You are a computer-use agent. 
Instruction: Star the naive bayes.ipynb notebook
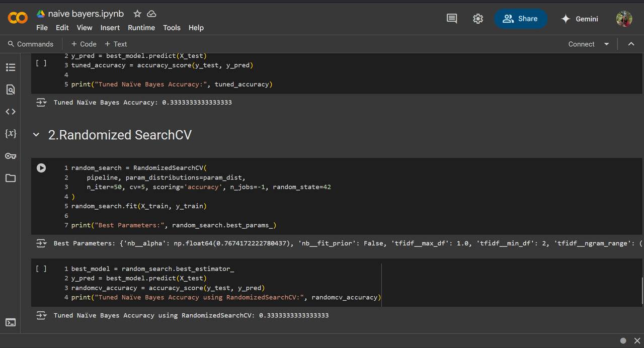click(137, 14)
